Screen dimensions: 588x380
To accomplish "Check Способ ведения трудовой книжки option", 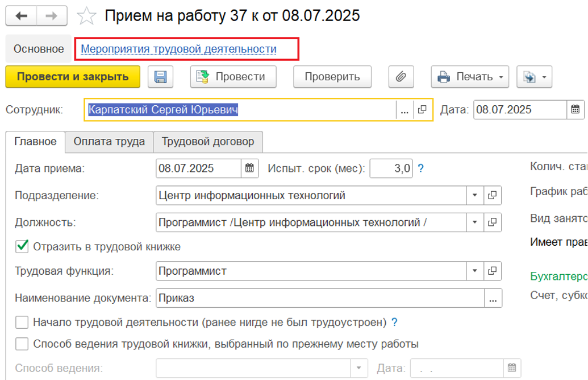I will click(x=22, y=344).
